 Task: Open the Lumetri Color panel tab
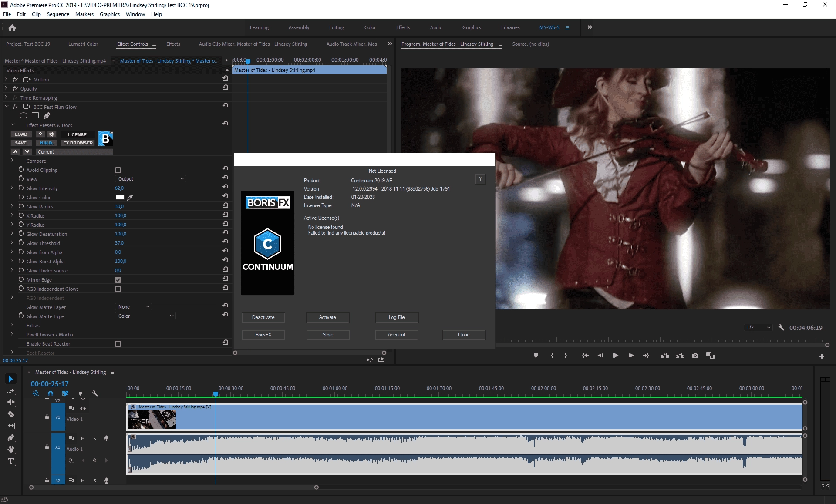coord(83,44)
